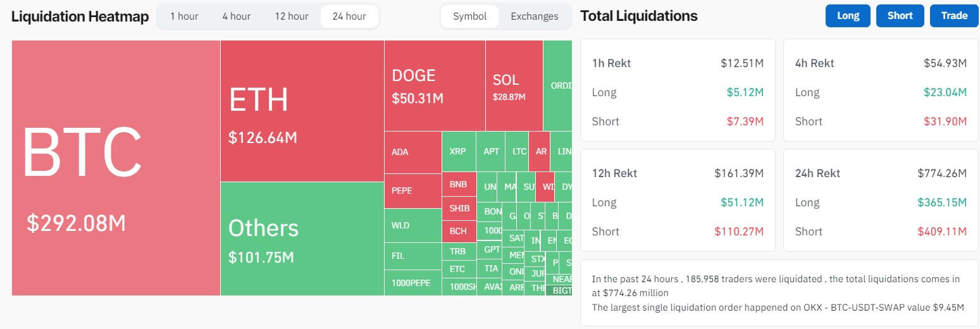The height and width of the screenshot is (329, 980).
Task: Select the ETH $126.64M heatmap block
Action: pyautogui.click(x=302, y=111)
